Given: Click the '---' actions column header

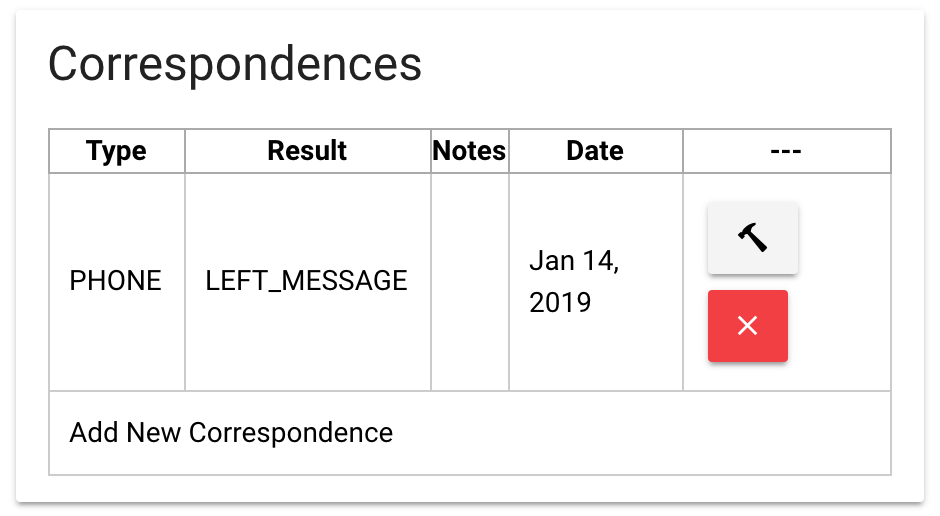Looking at the screenshot, I should (786, 151).
